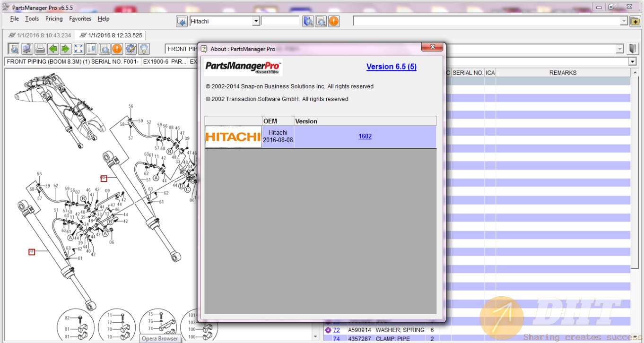The height and width of the screenshot is (343, 644).
Task: Expand the breadcrumb path dropdown arrow
Action: coord(632,62)
